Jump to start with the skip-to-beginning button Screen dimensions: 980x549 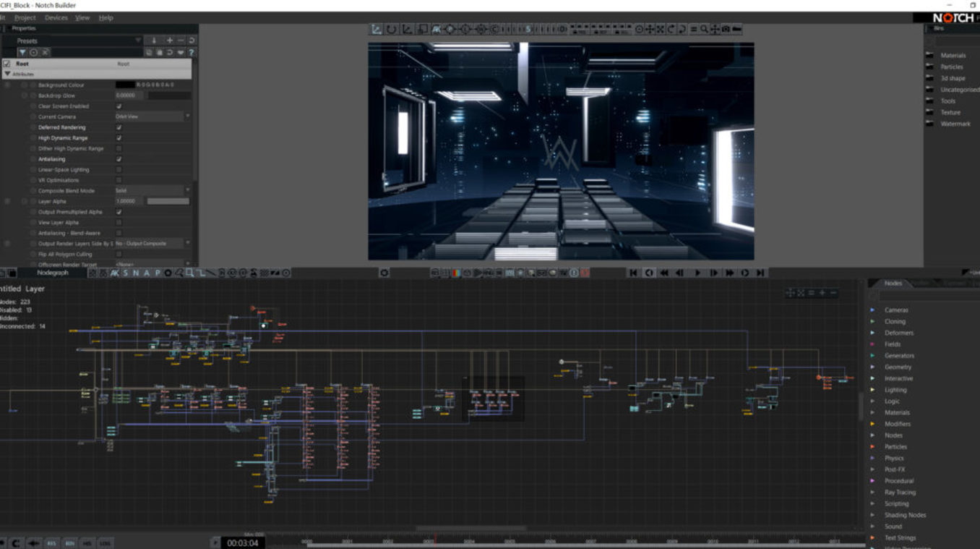point(633,273)
